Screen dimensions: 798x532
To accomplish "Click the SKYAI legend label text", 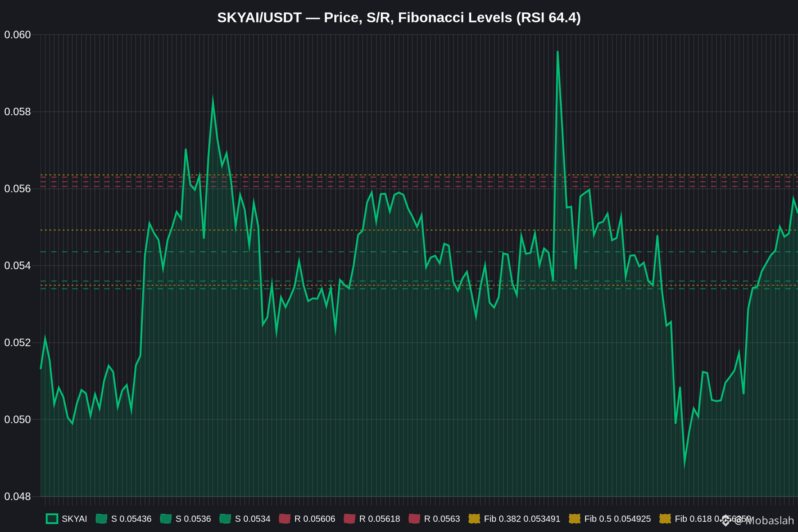I will (x=74, y=519).
